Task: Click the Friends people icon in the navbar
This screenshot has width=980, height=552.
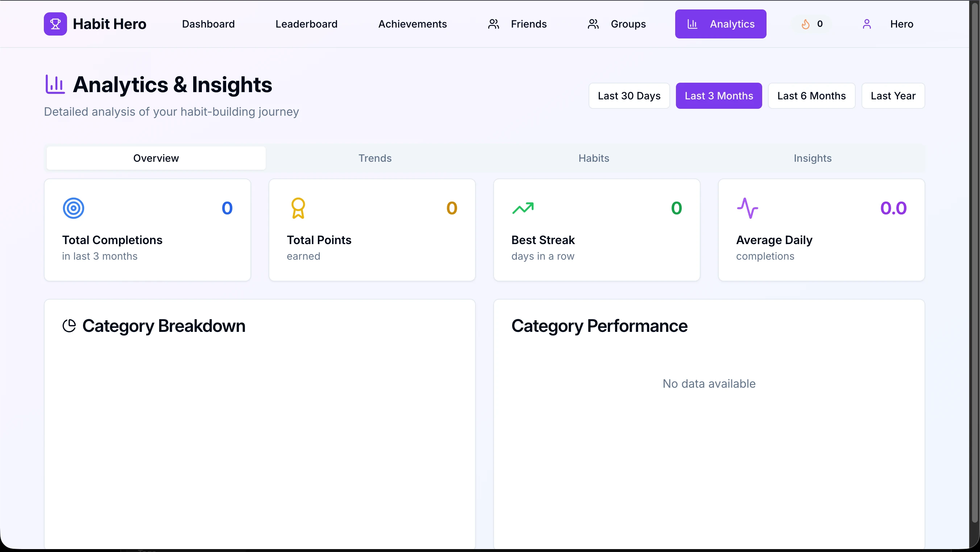Action: (x=493, y=24)
